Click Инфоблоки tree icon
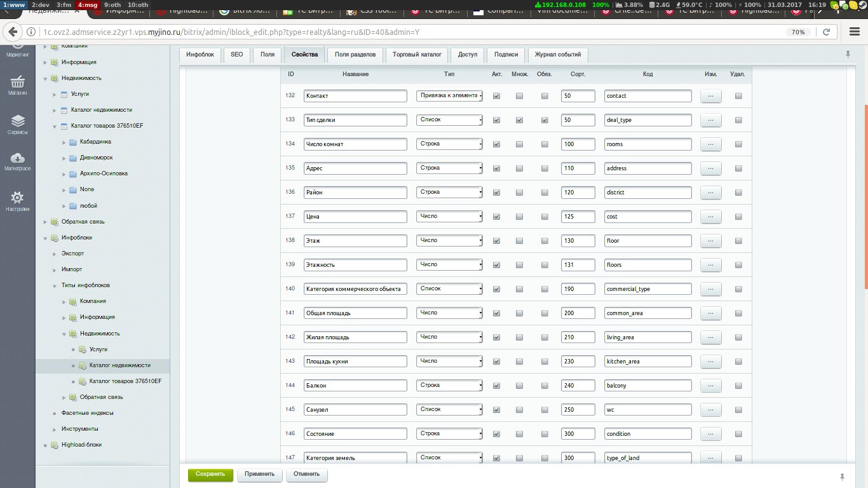Screen dimensions: 868x488 tap(55, 238)
